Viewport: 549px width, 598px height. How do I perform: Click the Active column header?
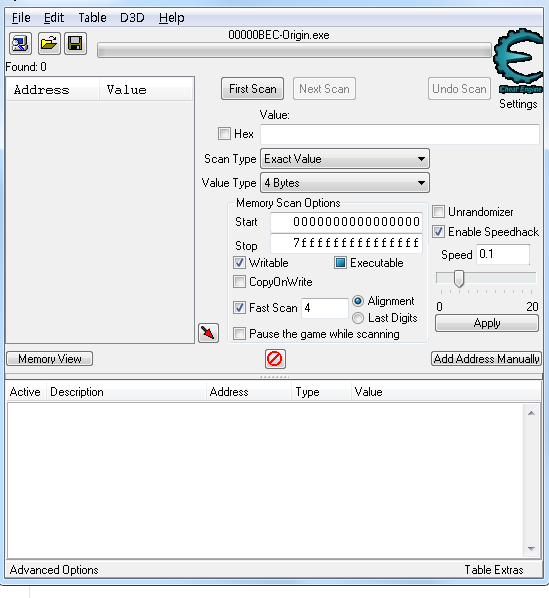25,392
